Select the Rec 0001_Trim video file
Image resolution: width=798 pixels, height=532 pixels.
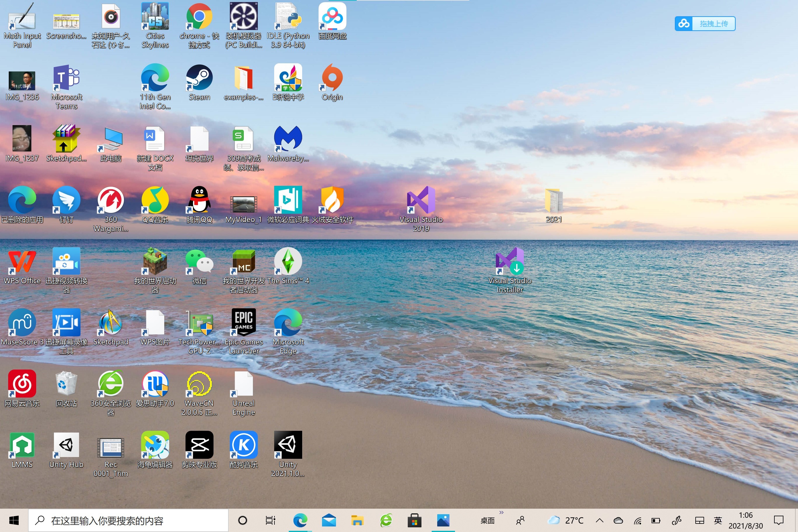coord(111,448)
